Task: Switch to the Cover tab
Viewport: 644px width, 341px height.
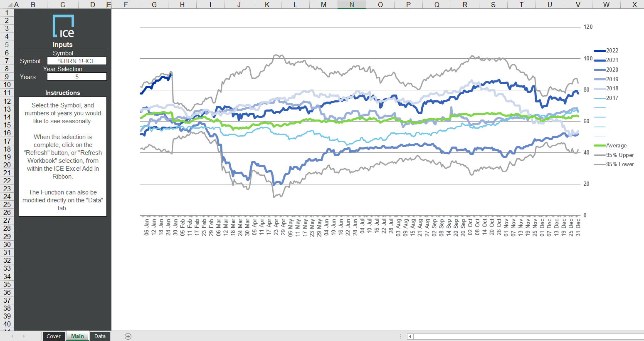Action: click(x=54, y=336)
